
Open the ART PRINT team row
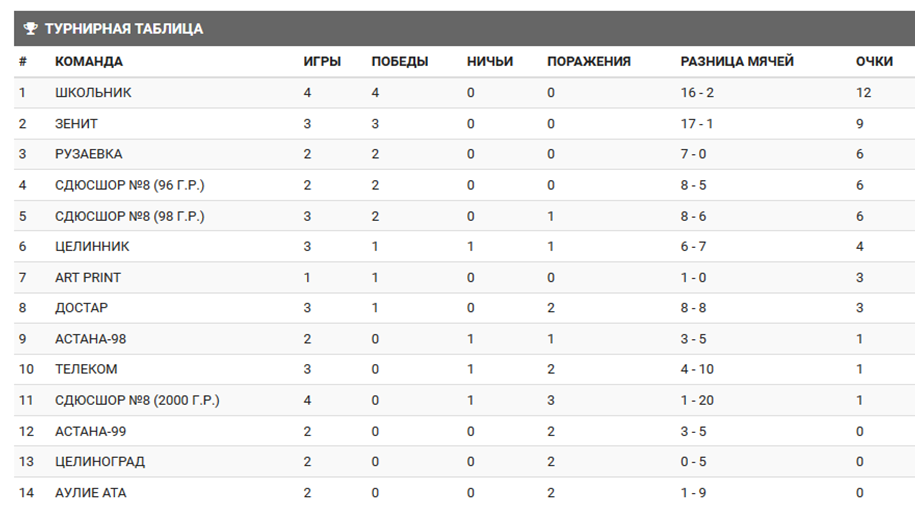pyautogui.click(x=465, y=277)
